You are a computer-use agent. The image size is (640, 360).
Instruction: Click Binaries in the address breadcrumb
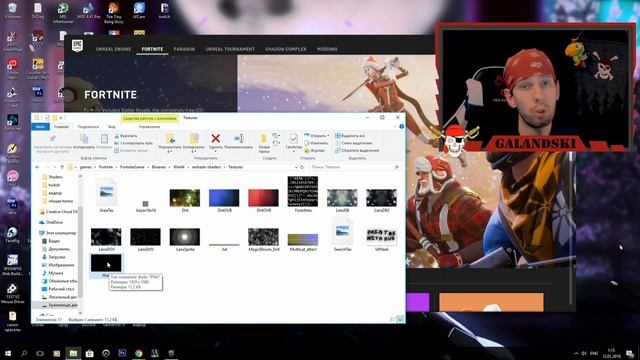tap(159, 167)
